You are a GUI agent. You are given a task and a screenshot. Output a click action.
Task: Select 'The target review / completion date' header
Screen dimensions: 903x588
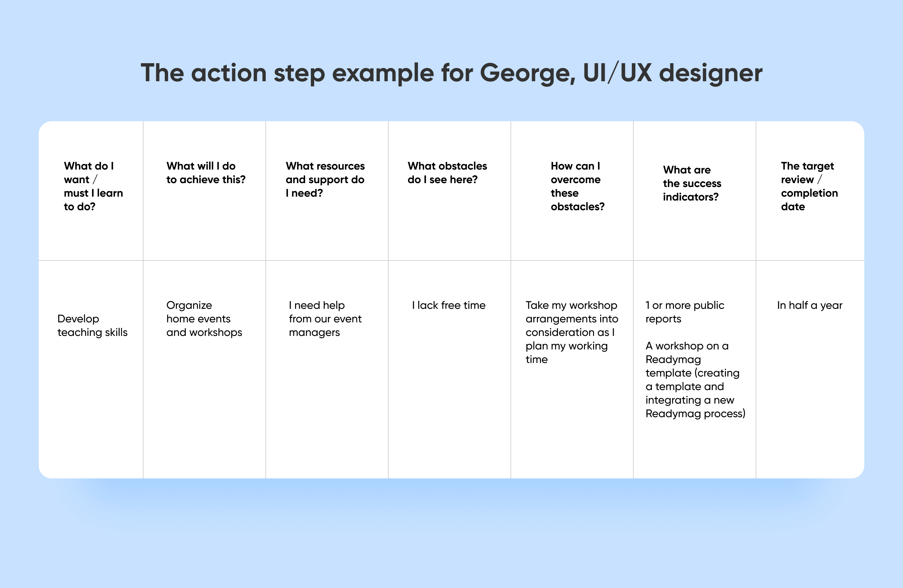(809, 186)
